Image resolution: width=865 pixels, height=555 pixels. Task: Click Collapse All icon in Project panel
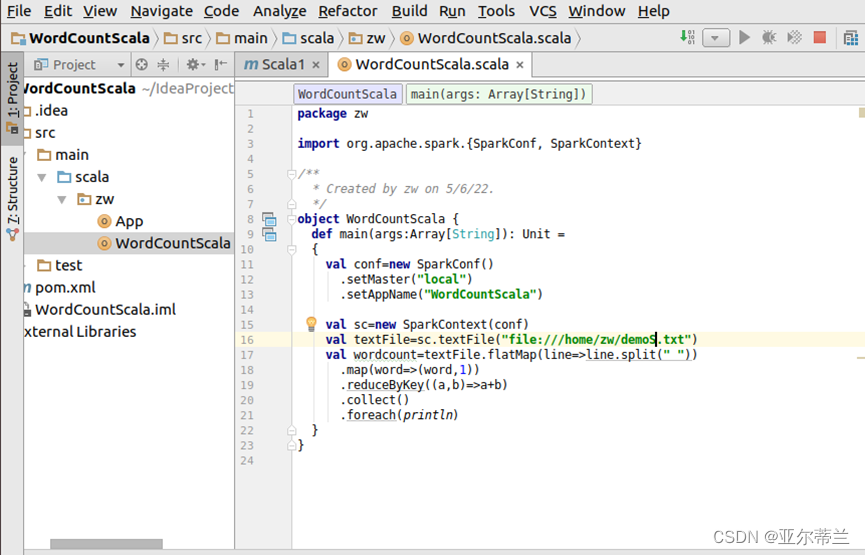163,65
